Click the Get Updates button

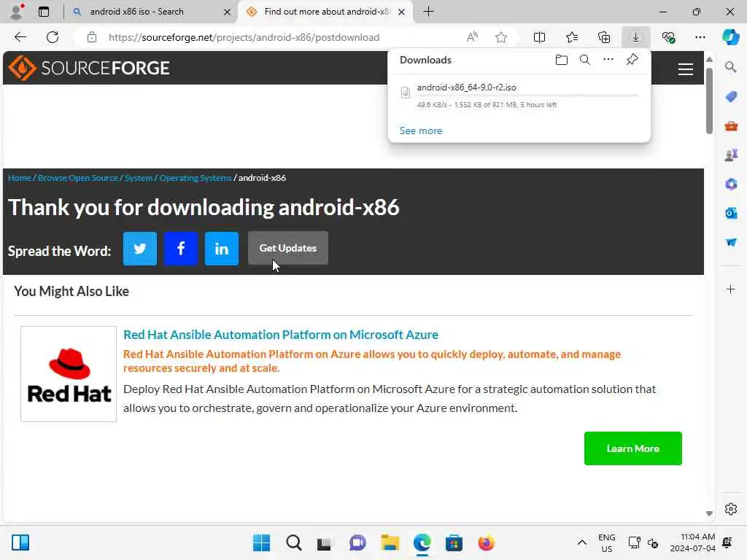287,248
